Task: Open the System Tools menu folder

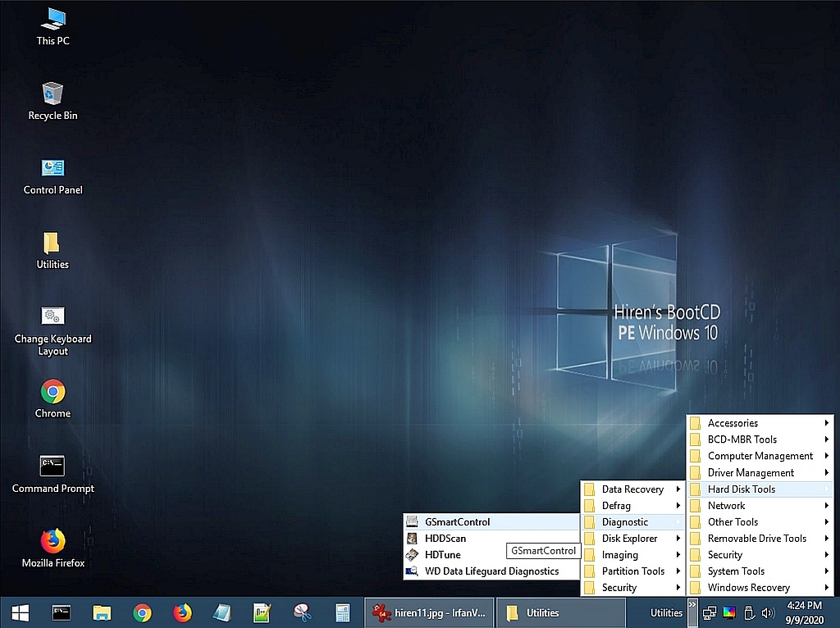Action: (760, 571)
